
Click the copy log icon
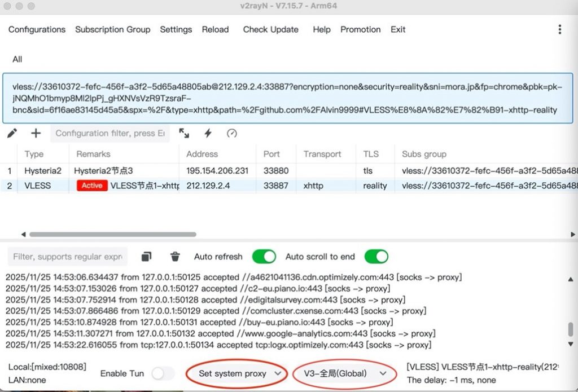pyautogui.click(x=146, y=257)
